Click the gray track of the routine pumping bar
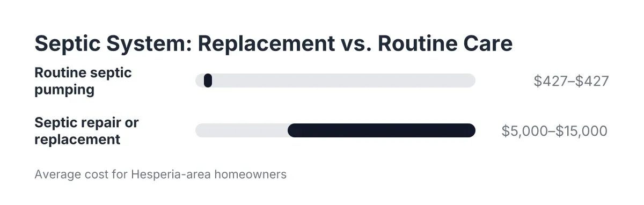Screen dimensions: 644x205 (x=335, y=80)
